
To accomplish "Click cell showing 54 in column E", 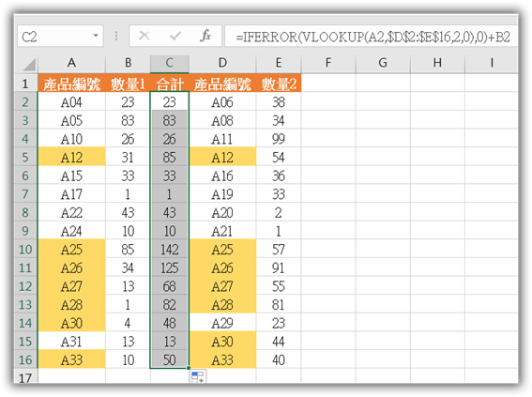I will pyautogui.click(x=279, y=157).
